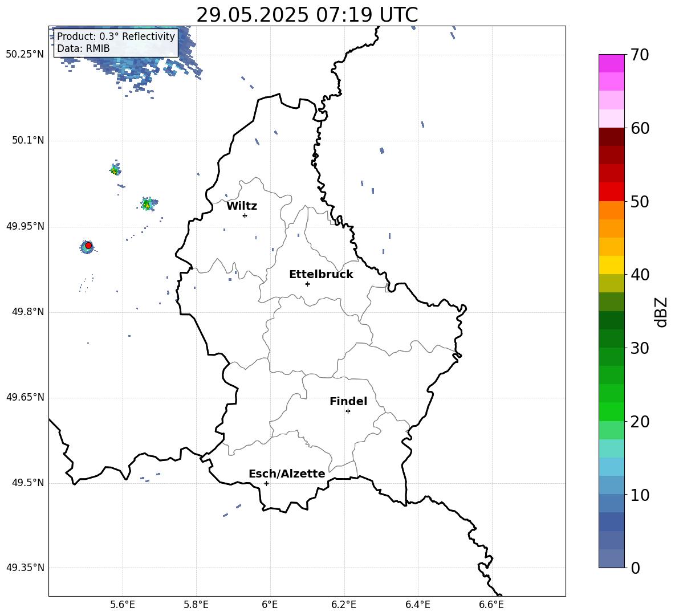The height and width of the screenshot is (616, 675).
Task: Click the yellow colorbar band above 40
Action: [x=612, y=265]
